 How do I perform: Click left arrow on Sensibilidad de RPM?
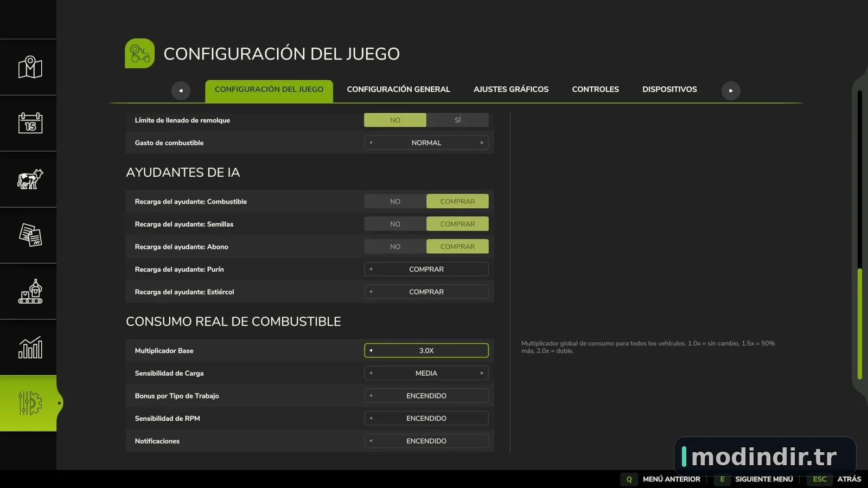click(371, 419)
